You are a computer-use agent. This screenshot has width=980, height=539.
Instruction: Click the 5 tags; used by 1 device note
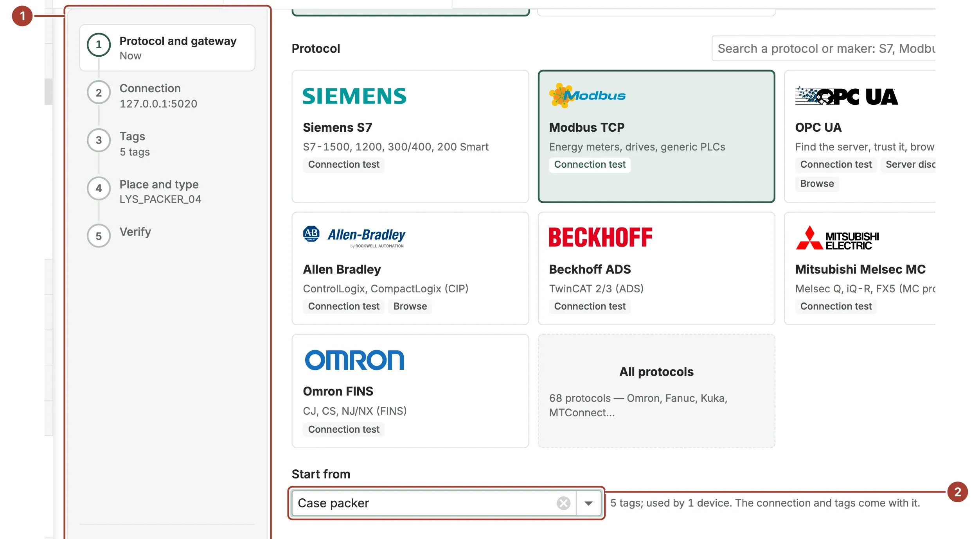pos(765,503)
